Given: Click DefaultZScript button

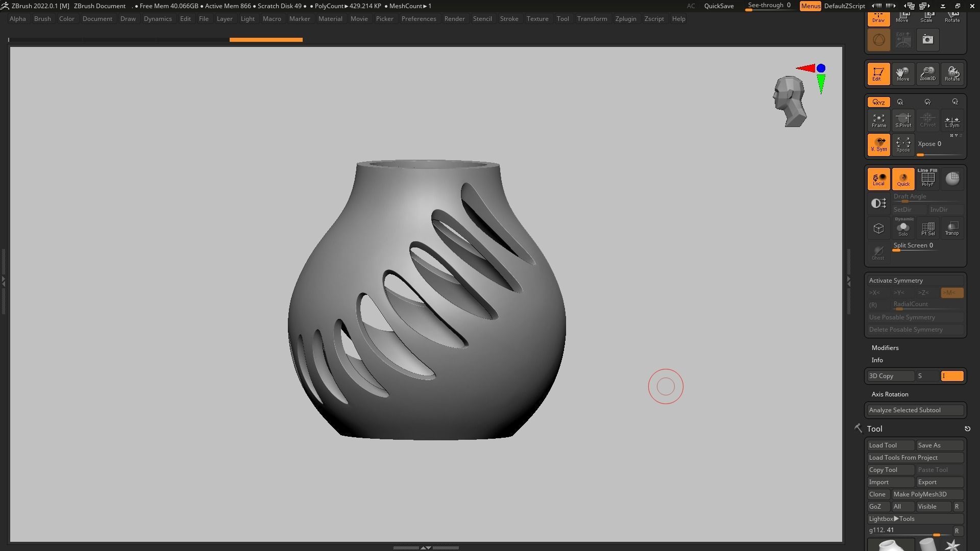Looking at the screenshot, I should click(845, 6).
